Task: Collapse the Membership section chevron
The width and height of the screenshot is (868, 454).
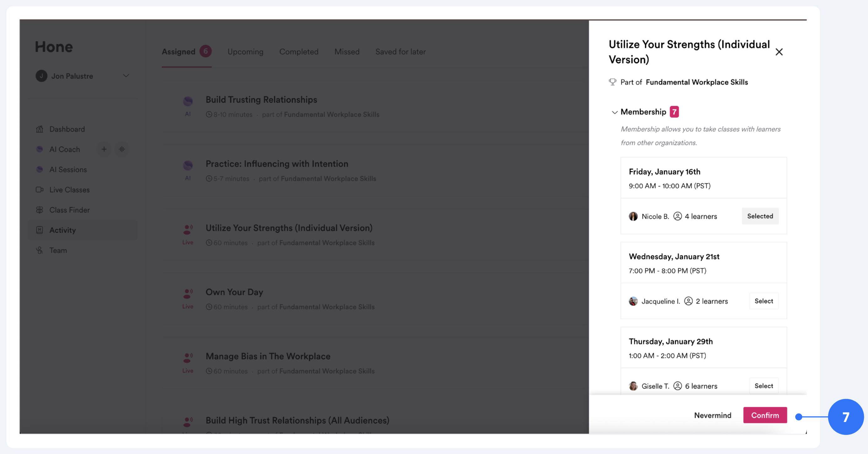Action: click(614, 112)
